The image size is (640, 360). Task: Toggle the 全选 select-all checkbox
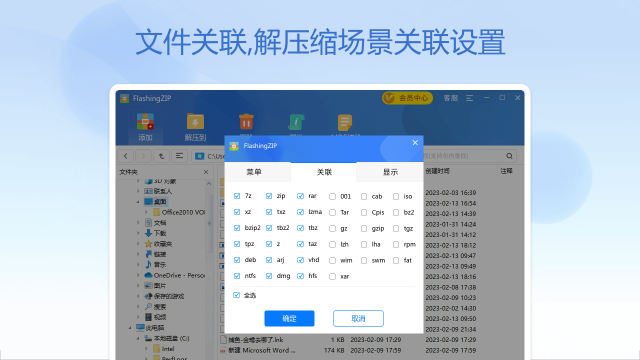click(x=237, y=295)
